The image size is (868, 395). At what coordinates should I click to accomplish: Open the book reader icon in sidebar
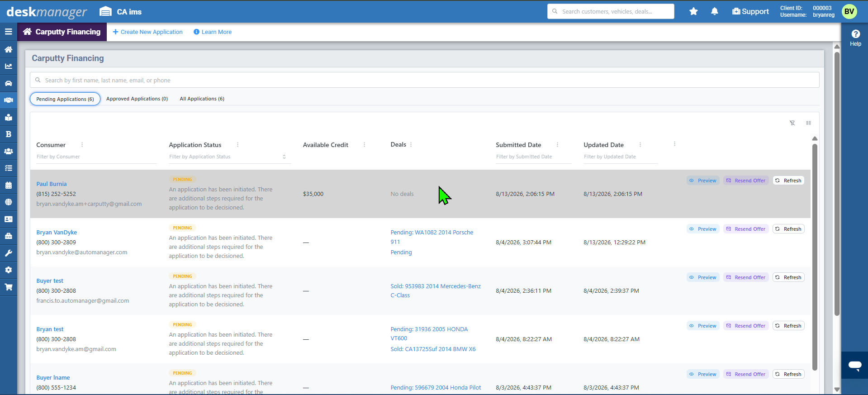click(8, 117)
